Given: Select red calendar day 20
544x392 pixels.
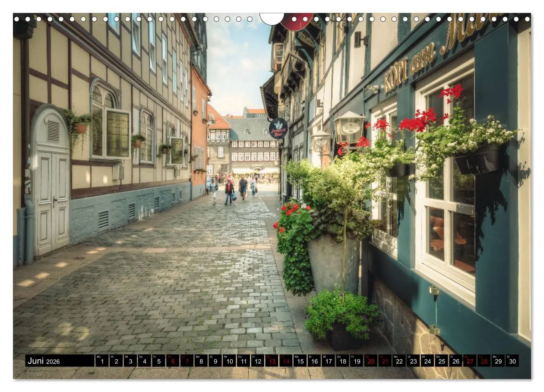Looking at the screenshot, I should click(371, 361).
